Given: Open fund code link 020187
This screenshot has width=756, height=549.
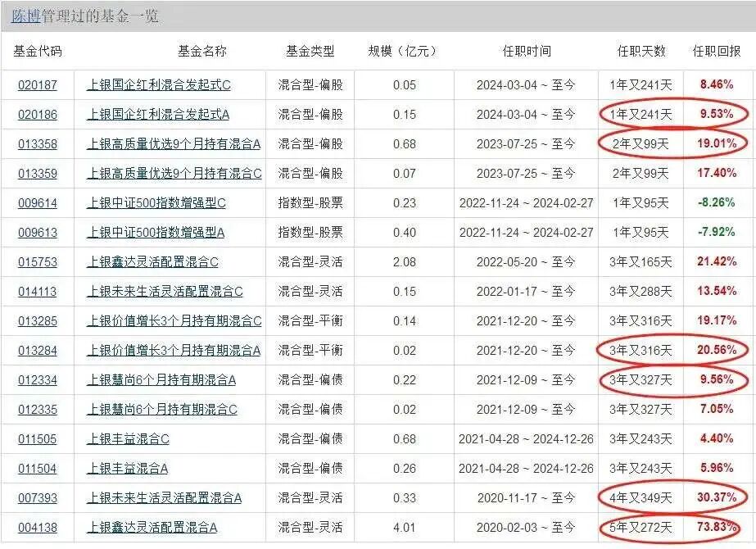Looking at the screenshot, I should 38,85.
